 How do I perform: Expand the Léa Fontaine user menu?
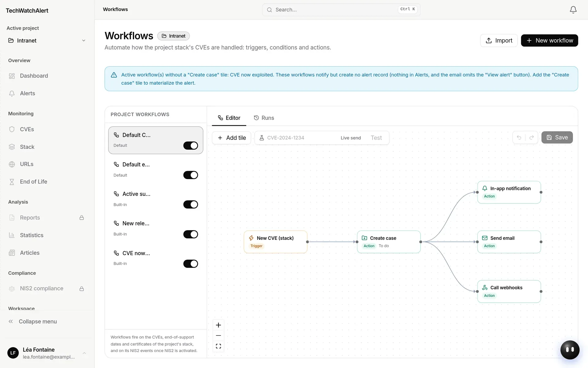47,353
